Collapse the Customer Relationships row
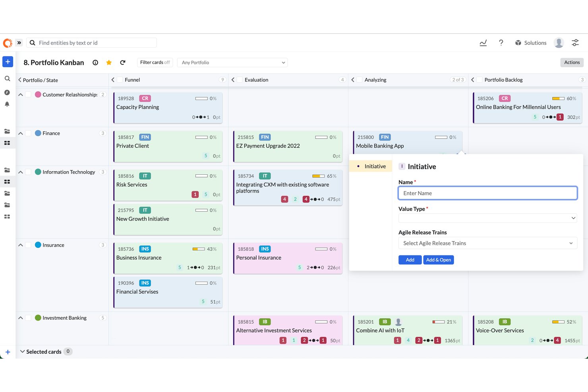The height and width of the screenshot is (392, 588). [x=20, y=95]
